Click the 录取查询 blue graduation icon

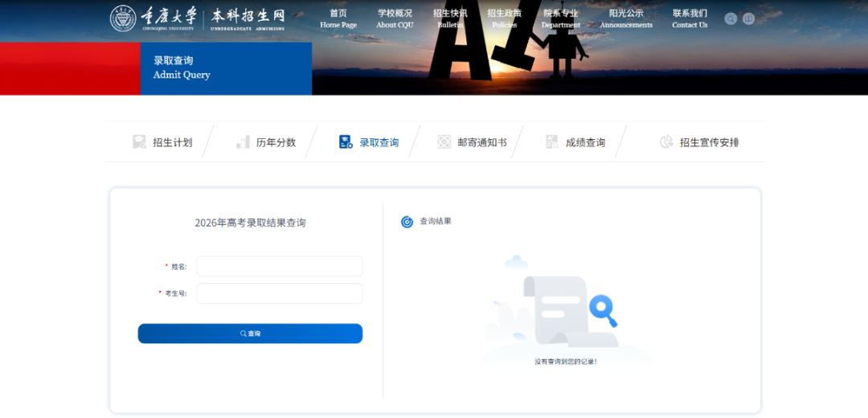tap(346, 141)
